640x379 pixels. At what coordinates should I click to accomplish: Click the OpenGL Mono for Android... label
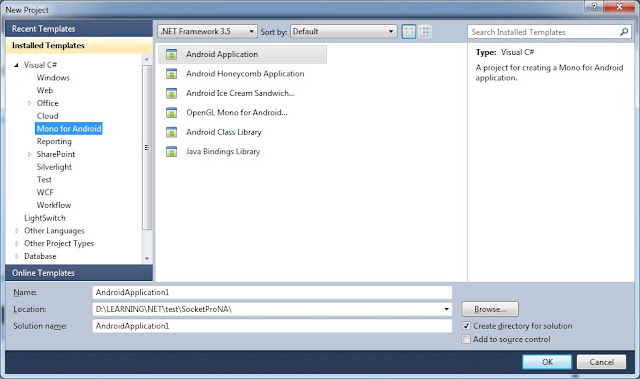237,113
